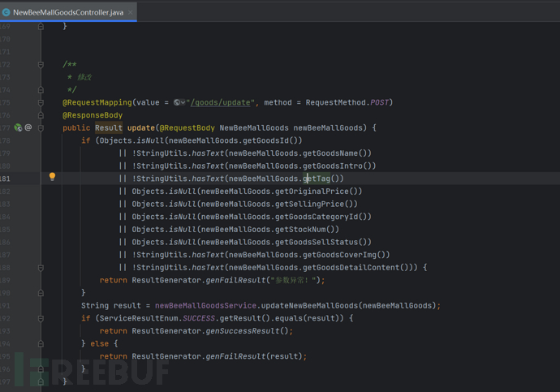The width and height of the screenshot is (560, 392).
Task: Click the @ request mapping gutter icon
Action: point(28,127)
